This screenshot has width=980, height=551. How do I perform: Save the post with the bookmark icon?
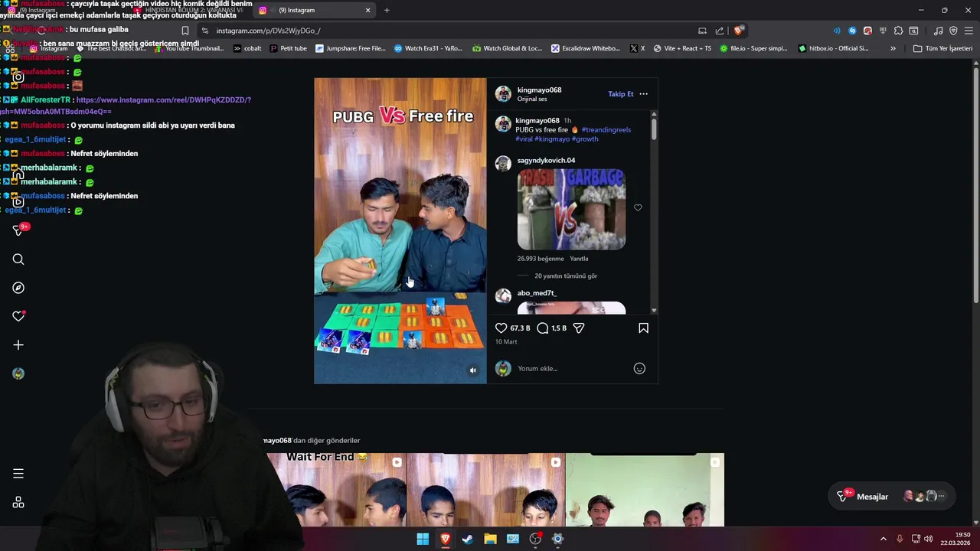click(x=643, y=328)
